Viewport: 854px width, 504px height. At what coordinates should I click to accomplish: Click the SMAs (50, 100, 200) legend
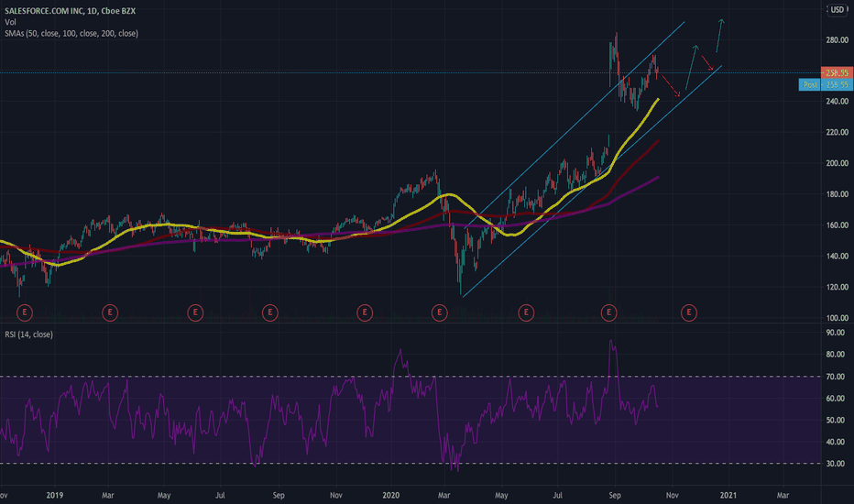pyautogui.click(x=71, y=34)
